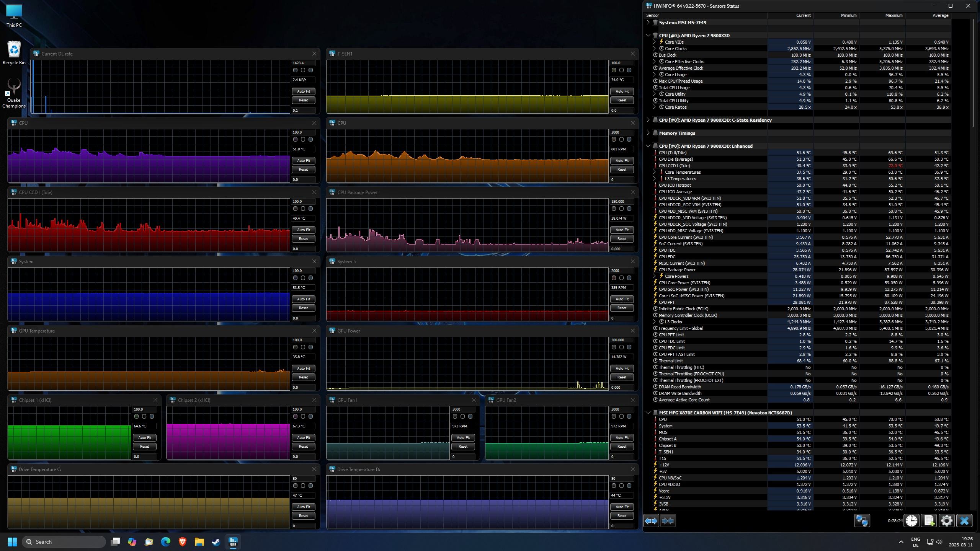The image size is (980, 551).
Task: Close the Chipset 1 (xHCI) graph window
Action: [155, 400]
